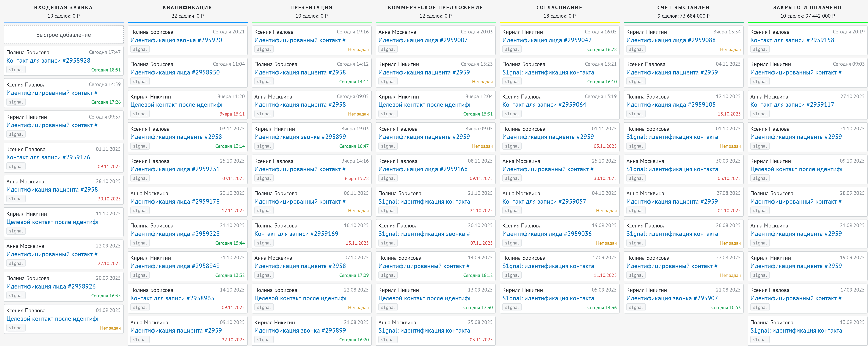Select the КВАЛИФИКАЦИЯ column header
Screen dimensions: 868x346
click(187, 7)
